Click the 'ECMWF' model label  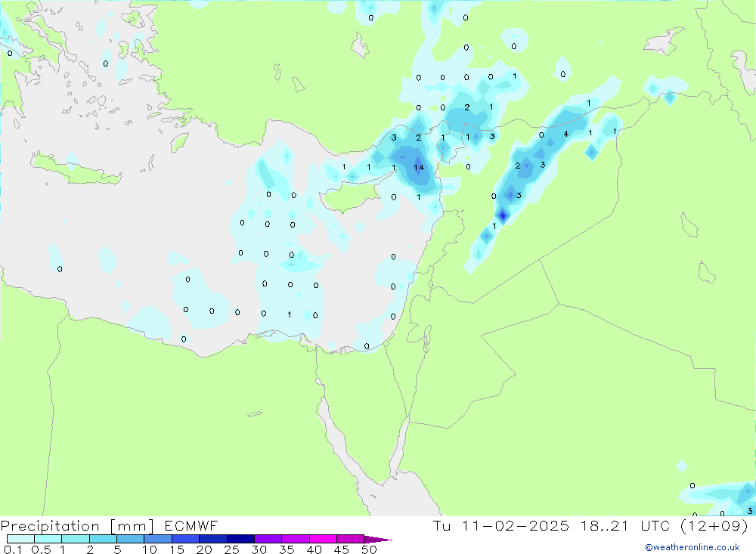tap(191, 526)
